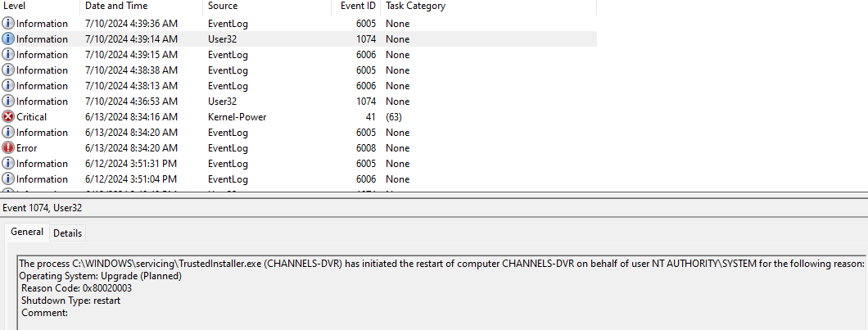Screen dimensions: 868x330
Task: Click inside the TrustedInstaller event description text
Action: coord(328,264)
